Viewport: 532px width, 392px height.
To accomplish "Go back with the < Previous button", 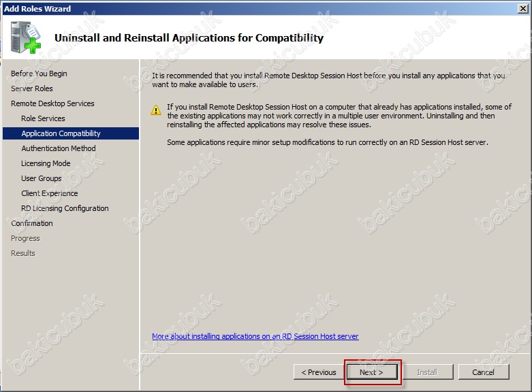I will click(319, 372).
